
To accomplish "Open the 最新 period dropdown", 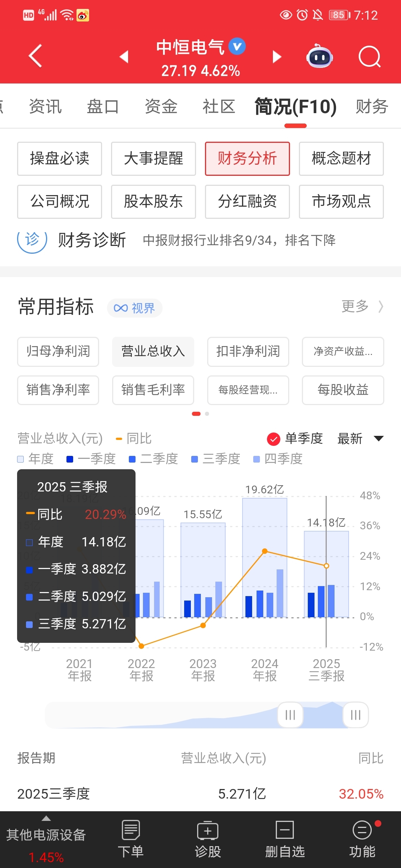I will coord(360,438).
